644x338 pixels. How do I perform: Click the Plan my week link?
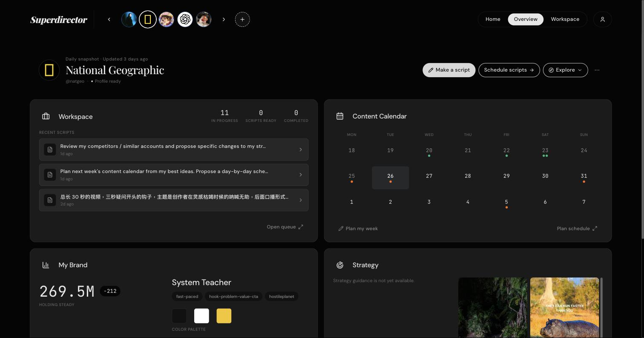pos(358,228)
